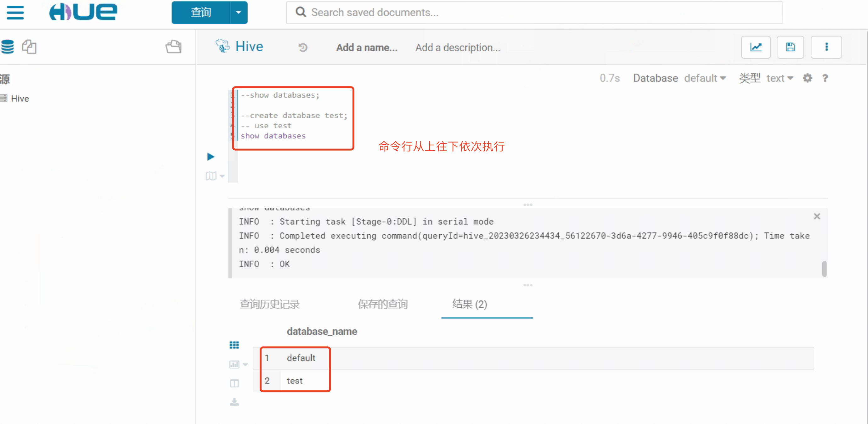Expand the query button dropdown arrow
Viewport: 868px width, 424px height.
(239, 13)
